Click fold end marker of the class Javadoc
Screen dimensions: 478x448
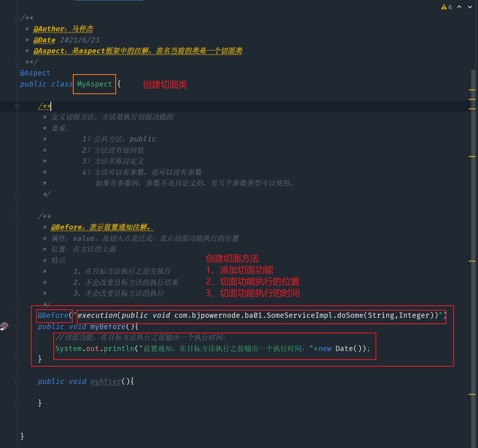(x=17, y=62)
